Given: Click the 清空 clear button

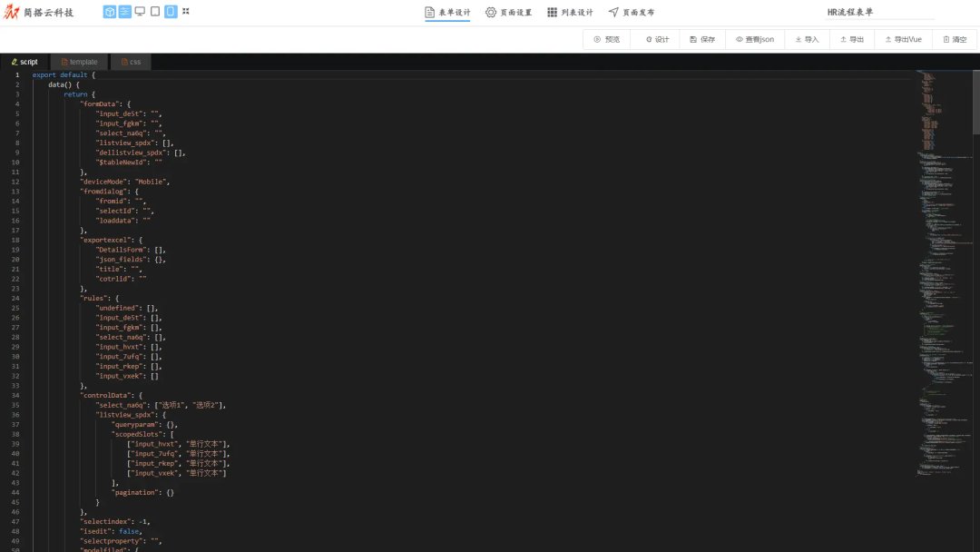Looking at the screenshot, I should coord(955,39).
